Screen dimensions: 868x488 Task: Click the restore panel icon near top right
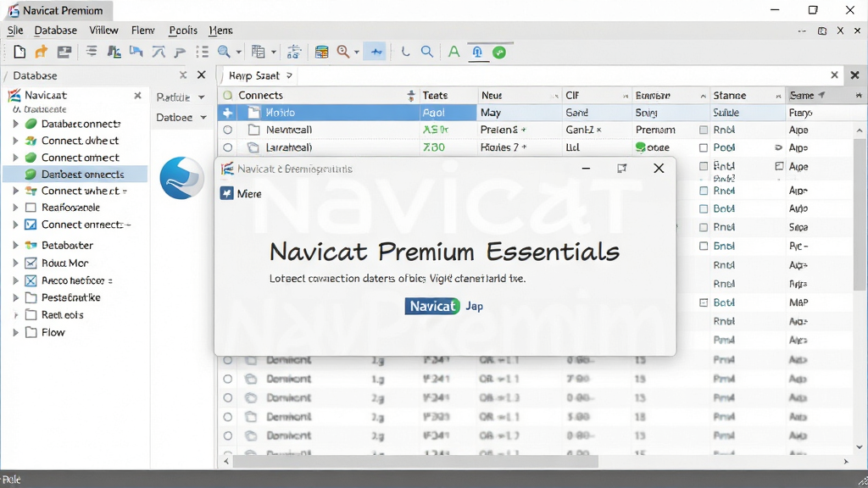822,31
